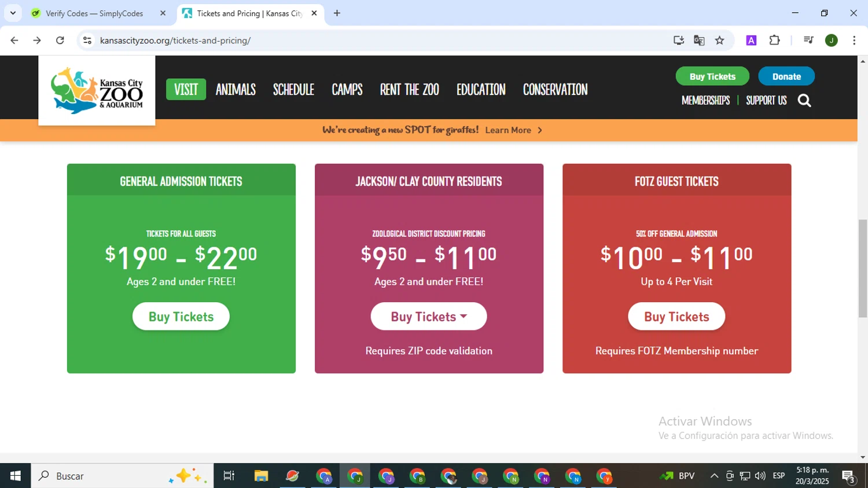Click the Up to 4 Per Visit text
Viewport: 868px width, 488px height.
pyautogui.click(x=676, y=282)
